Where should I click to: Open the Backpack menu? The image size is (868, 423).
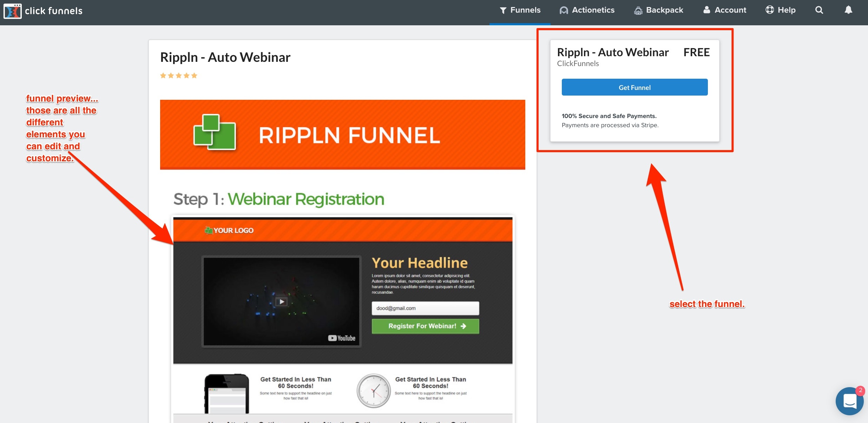pos(659,10)
